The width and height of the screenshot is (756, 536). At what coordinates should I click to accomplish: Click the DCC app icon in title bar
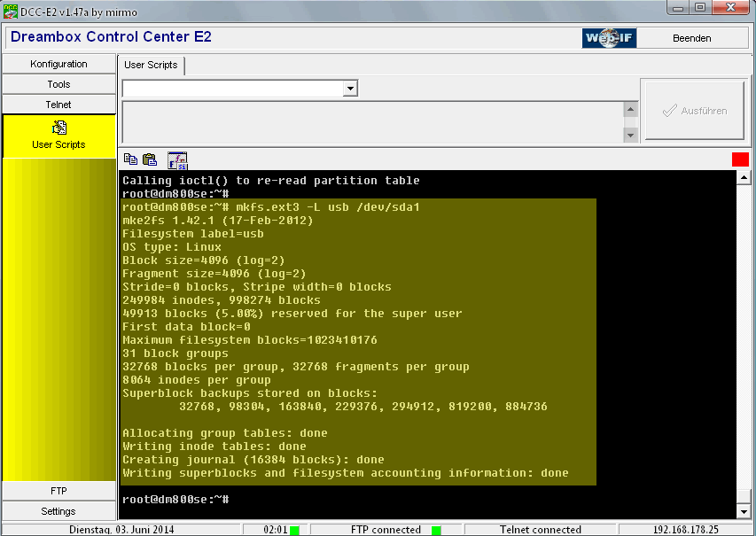pyautogui.click(x=10, y=9)
